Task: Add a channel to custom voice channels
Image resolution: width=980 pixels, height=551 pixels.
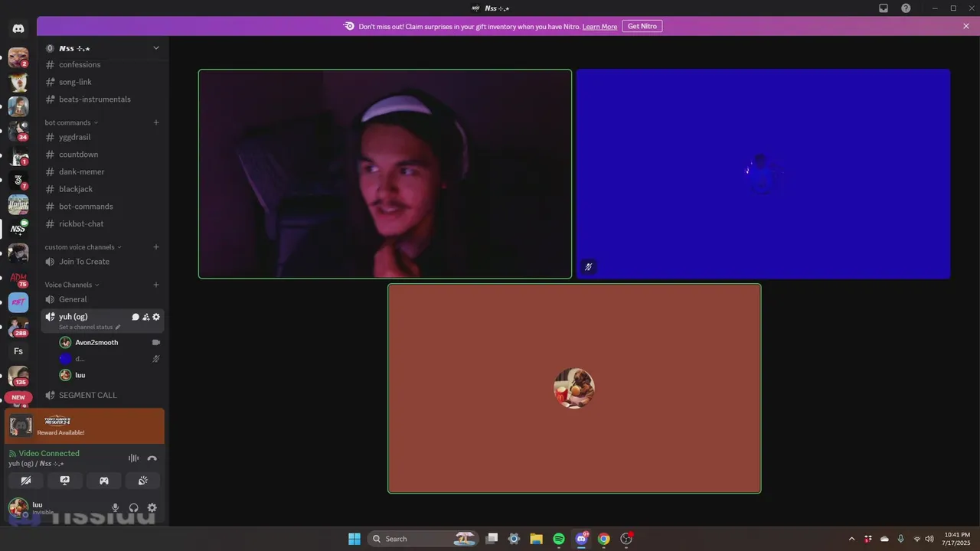Action: 156,247
